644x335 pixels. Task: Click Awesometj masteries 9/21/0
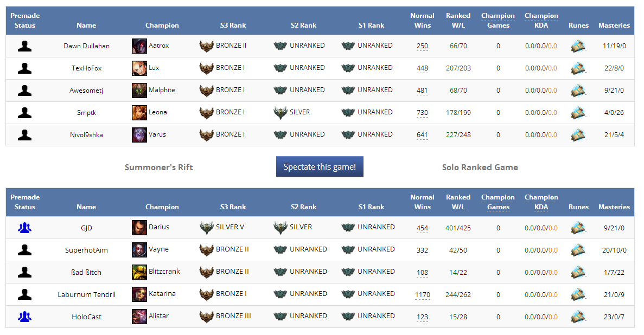pyautogui.click(x=614, y=91)
